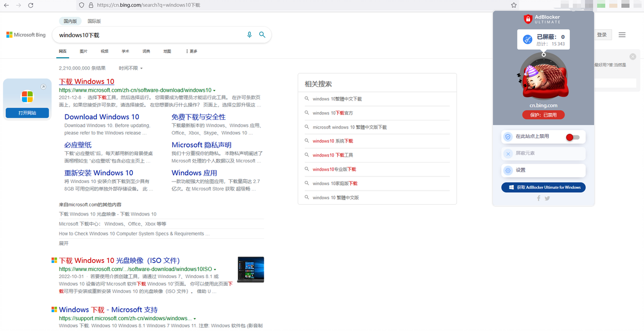This screenshot has width=644, height=331.
Task: Click the Bing search input field
Action: click(150, 35)
